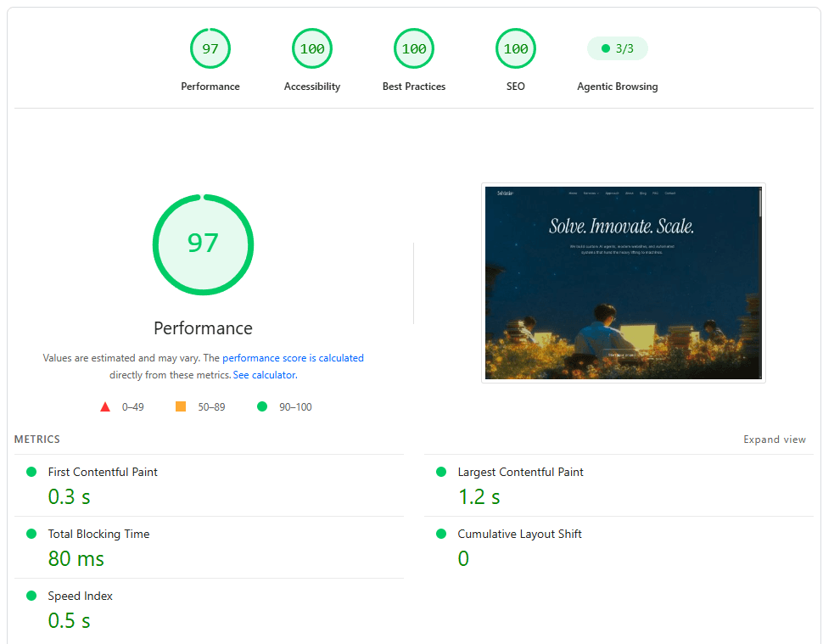Viewport: 823px width, 644px height.
Task: Click the Accessibility label under gauge
Action: (311, 86)
